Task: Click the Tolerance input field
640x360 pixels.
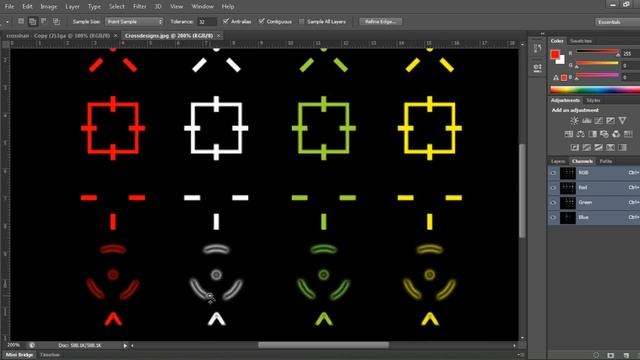Action: pos(207,21)
